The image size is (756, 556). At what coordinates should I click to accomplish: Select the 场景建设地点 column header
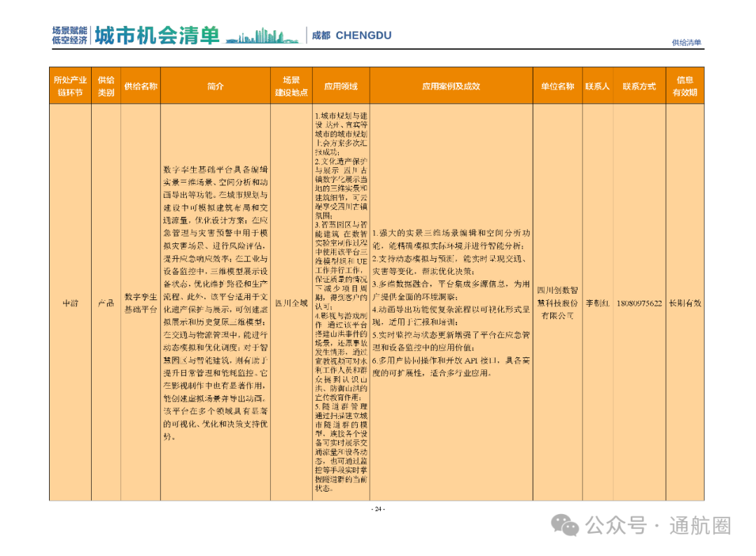tap(291, 86)
